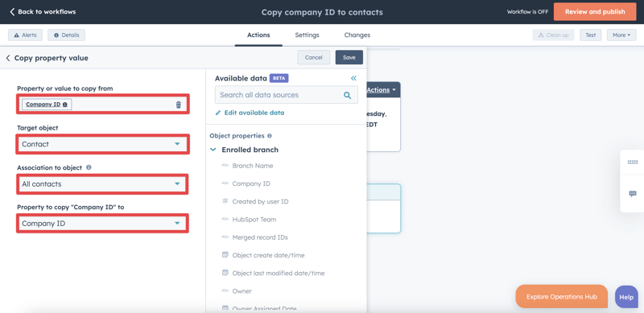Click the search magnifier in Available data
Screen dimensions: 644x313
pos(347,95)
